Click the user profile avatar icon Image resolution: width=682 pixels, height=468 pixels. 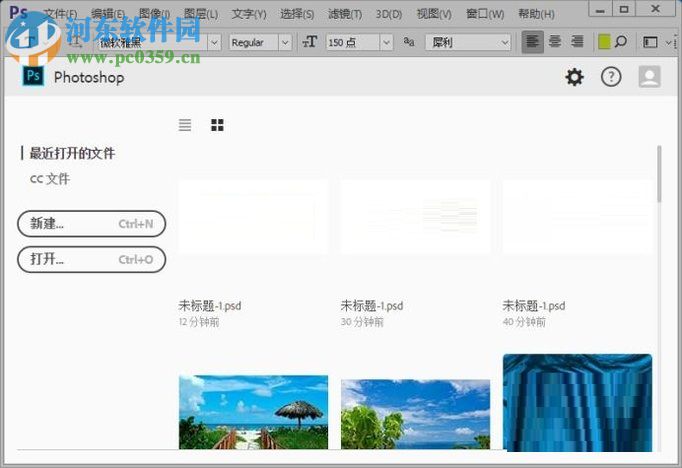coord(649,77)
